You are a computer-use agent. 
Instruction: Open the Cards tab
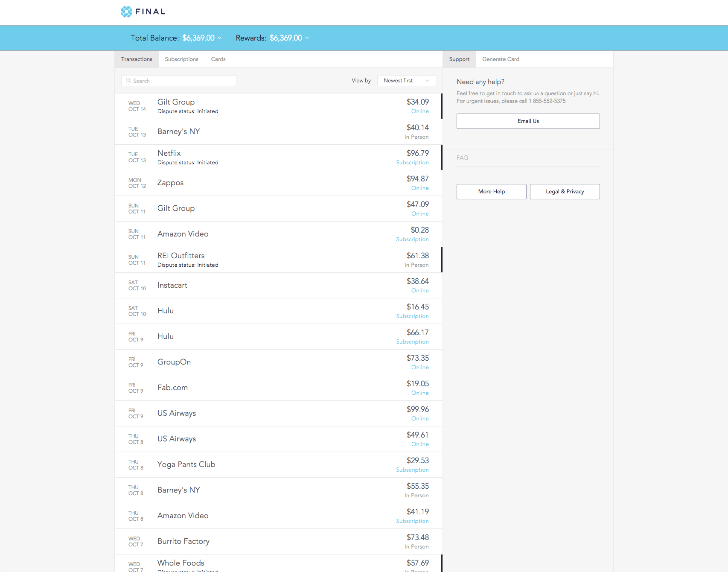(x=218, y=59)
